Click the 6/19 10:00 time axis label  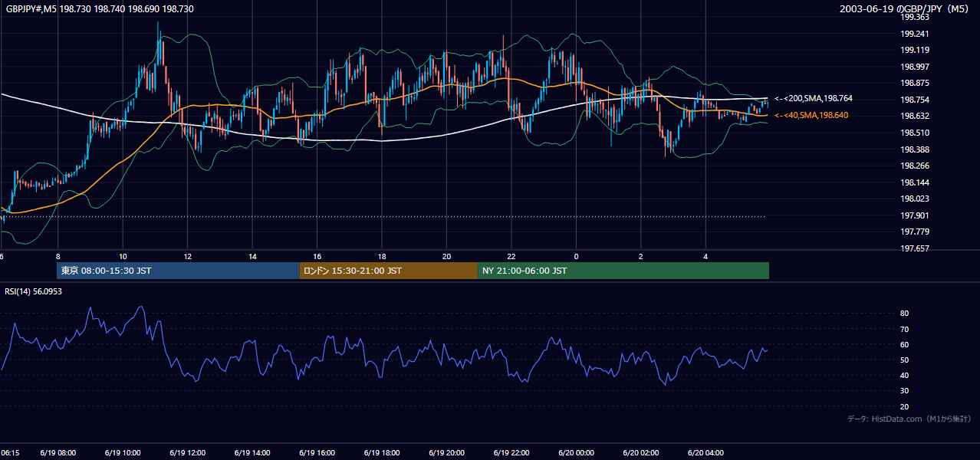(123, 453)
